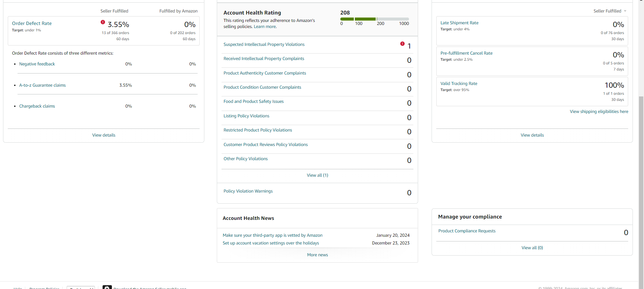The width and height of the screenshot is (644, 289).
Task: Expand the footer language selector dropdown
Action: (81, 288)
